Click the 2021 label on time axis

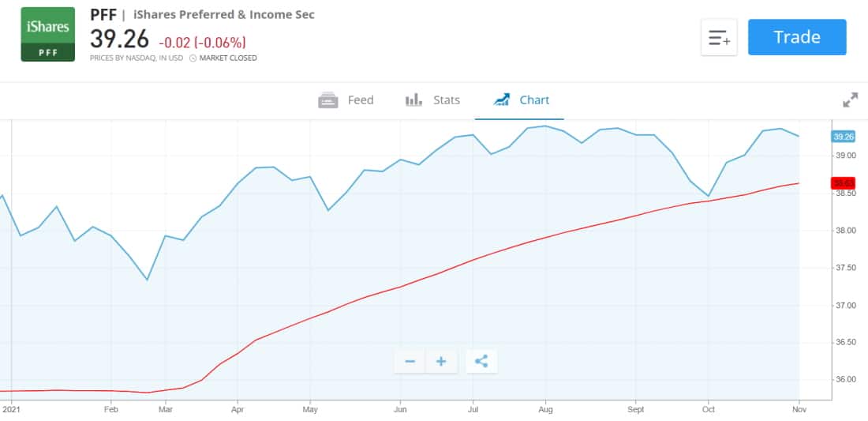(x=12, y=410)
